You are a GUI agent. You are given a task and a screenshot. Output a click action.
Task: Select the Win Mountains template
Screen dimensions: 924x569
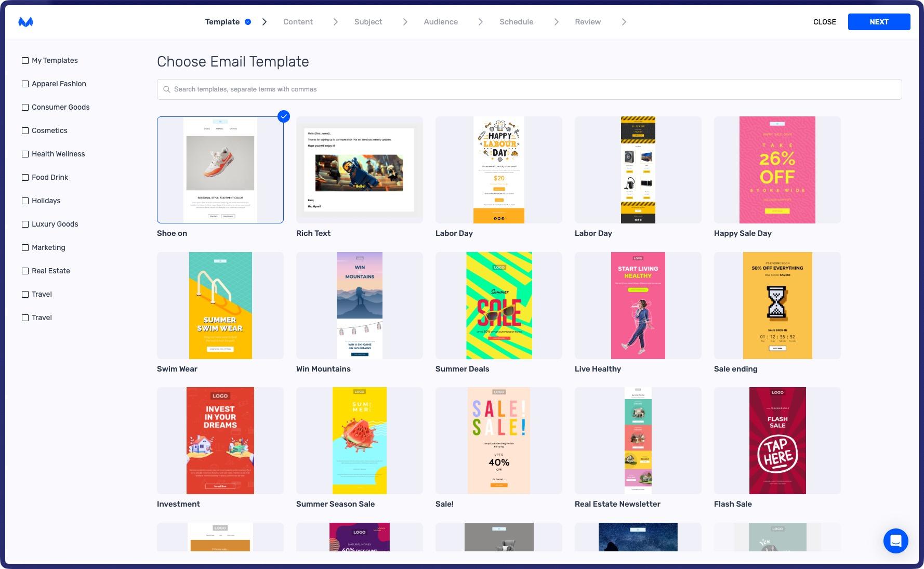pos(360,306)
